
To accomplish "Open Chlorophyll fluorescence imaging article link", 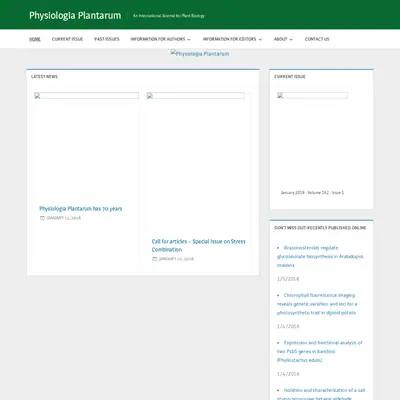I will pyautogui.click(x=317, y=304).
